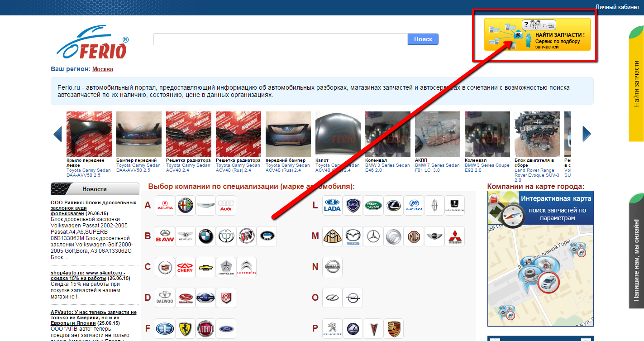
Task: View the Капот part thumbnail
Action: tap(338, 134)
